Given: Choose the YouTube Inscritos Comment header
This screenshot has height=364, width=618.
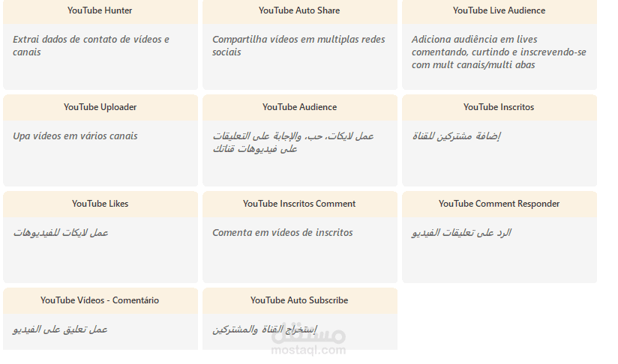Looking at the screenshot, I should (299, 204).
